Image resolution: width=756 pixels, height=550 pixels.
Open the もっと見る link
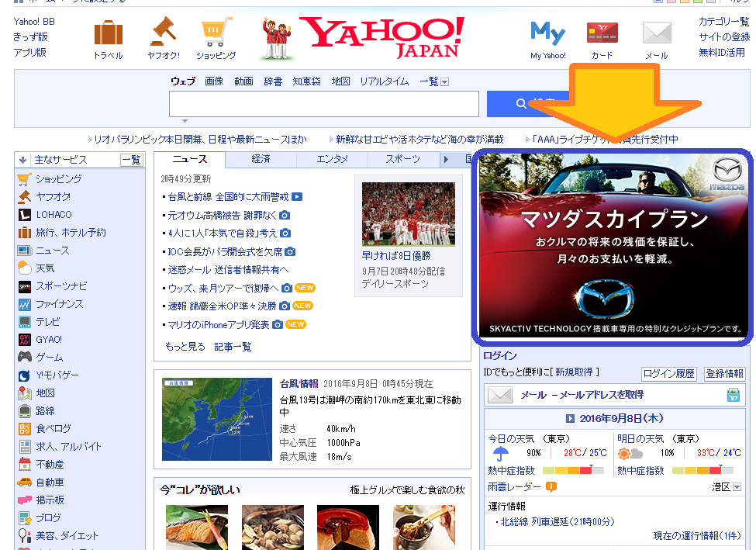click(x=185, y=347)
